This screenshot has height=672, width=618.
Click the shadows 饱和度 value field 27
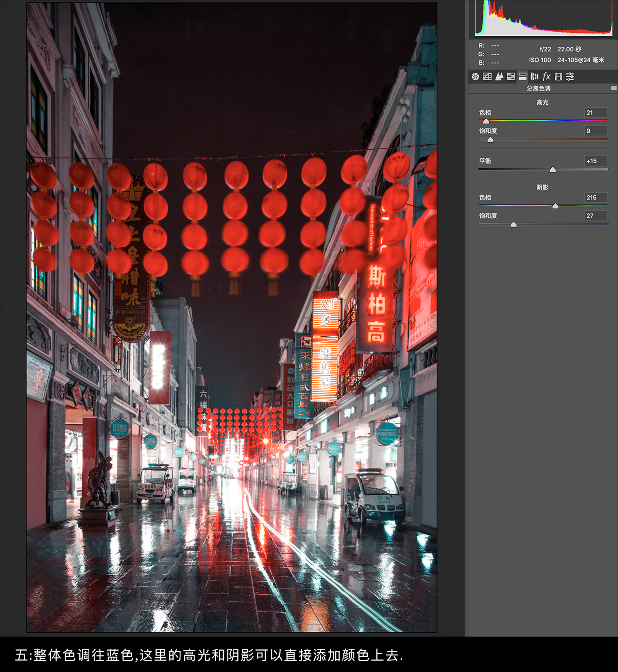[x=596, y=216]
